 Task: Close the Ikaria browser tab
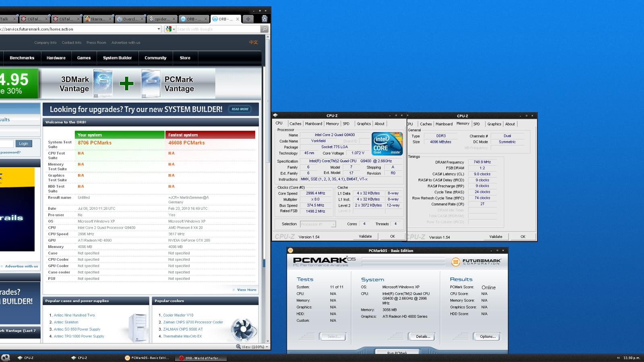pos(110,19)
